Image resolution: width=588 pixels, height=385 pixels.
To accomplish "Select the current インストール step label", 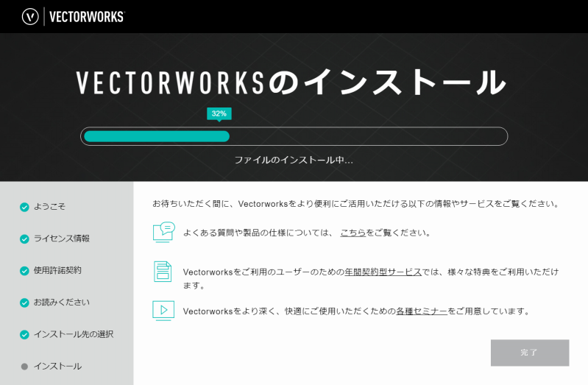I will [x=57, y=366].
